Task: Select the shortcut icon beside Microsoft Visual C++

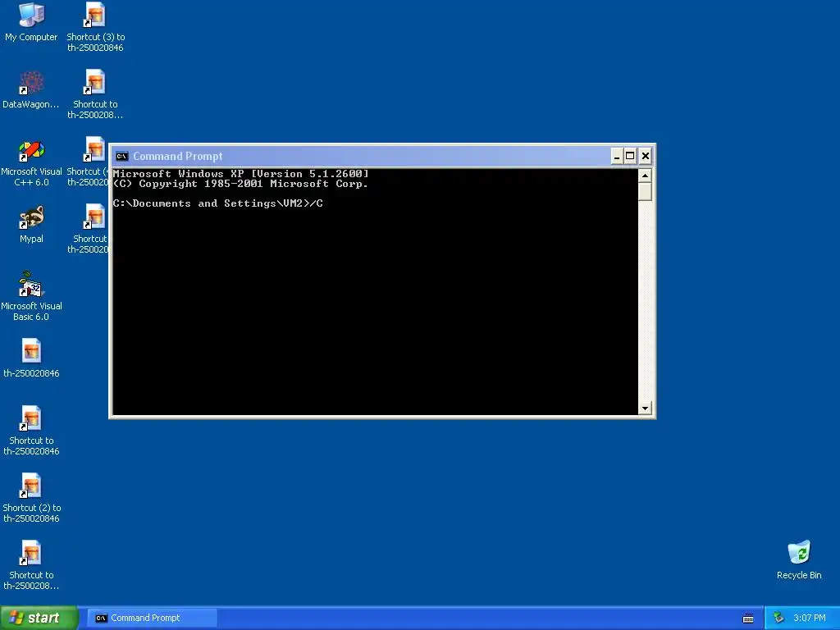Action: (89, 162)
